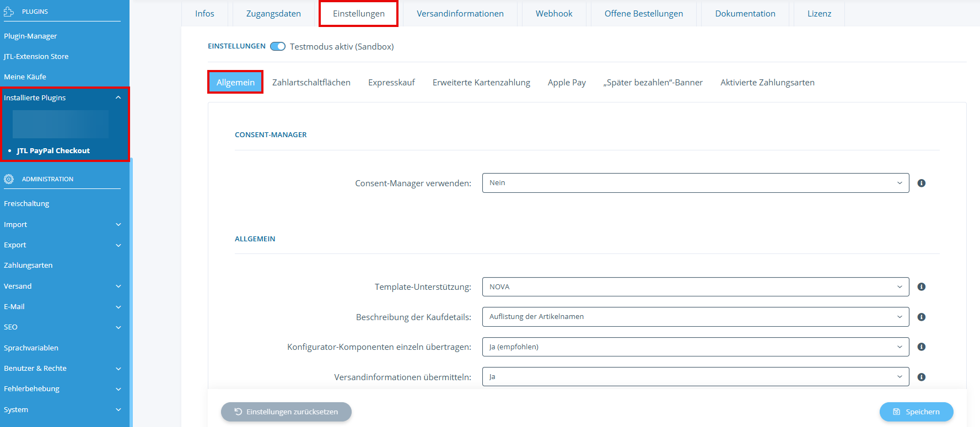The width and height of the screenshot is (980, 427).
Task: Select JTL PayPal Checkout plugin entry
Action: [x=53, y=150]
